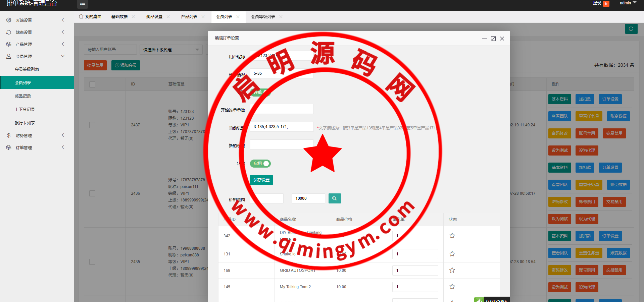Tick the select-all checkbox in table header

(x=92, y=84)
